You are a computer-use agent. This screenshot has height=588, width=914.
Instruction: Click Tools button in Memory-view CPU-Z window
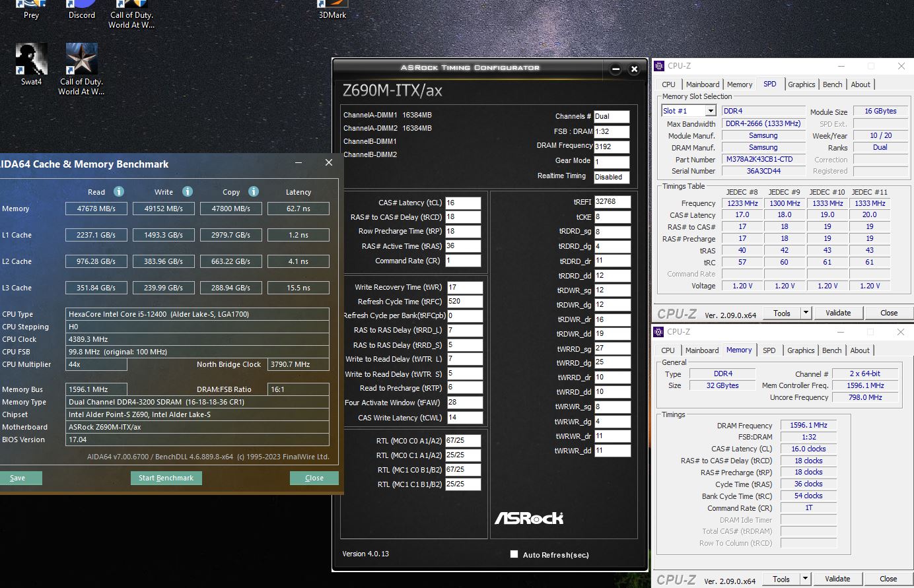tap(781, 579)
